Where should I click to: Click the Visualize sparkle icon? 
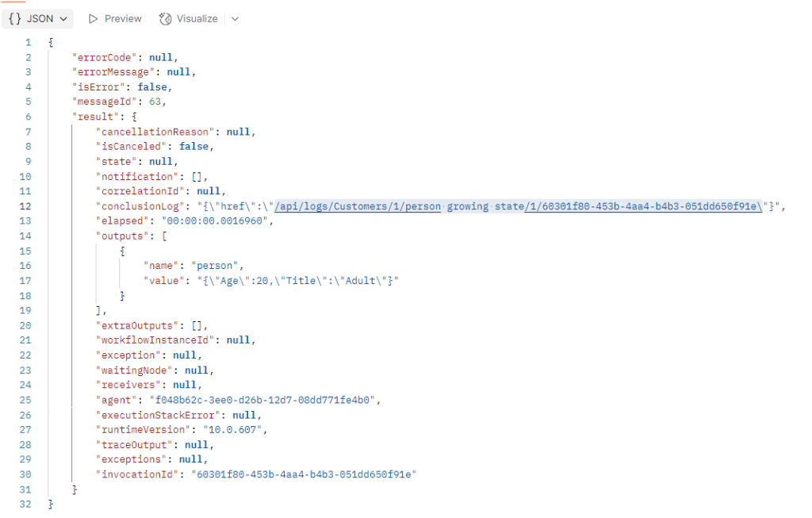pyautogui.click(x=165, y=19)
